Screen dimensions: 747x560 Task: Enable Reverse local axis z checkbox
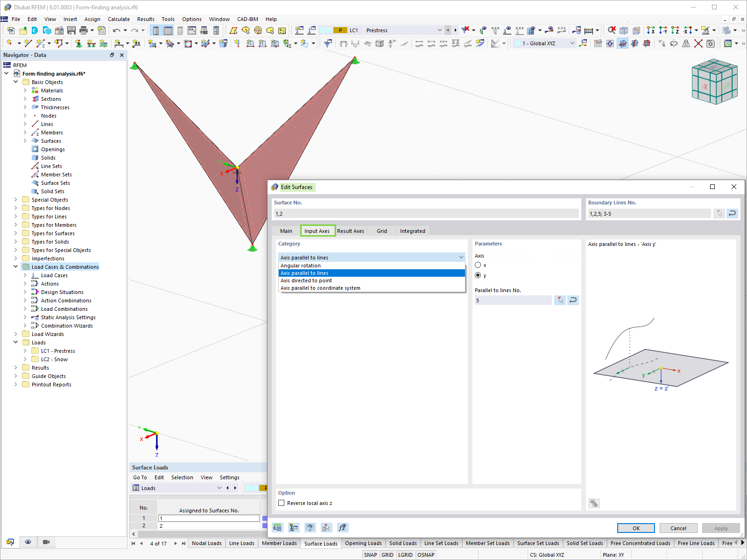282,503
